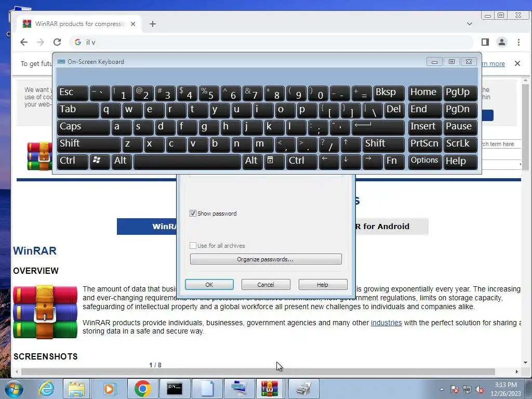Open the Command Prompt taskbar icon
Viewport: 532px width, 399px height.
click(x=175, y=389)
